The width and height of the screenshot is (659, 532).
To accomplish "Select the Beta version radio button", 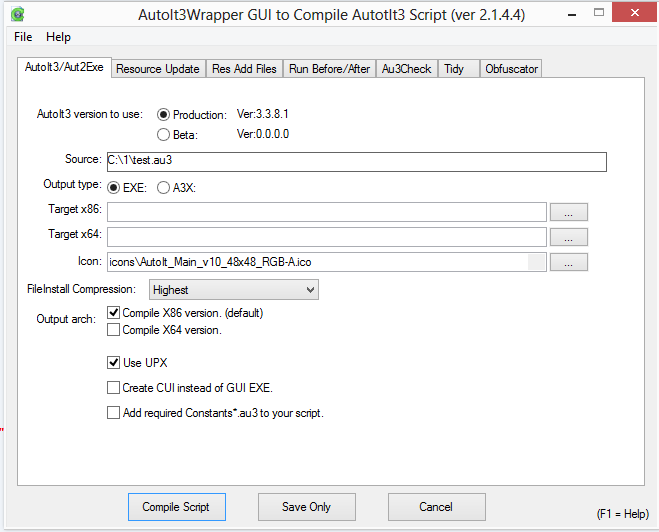I will [x=164, y=135].
